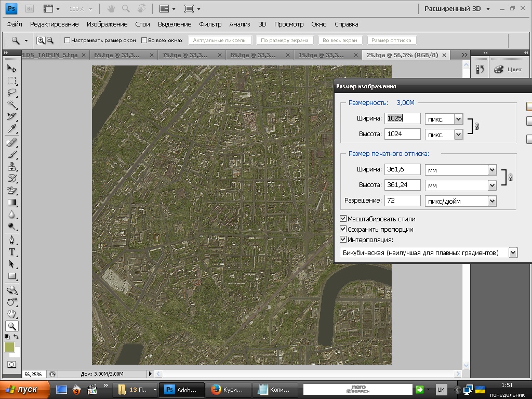Expand pixel width units dropdown
This screenshot has height=399, width=532.
click(458, 119)
